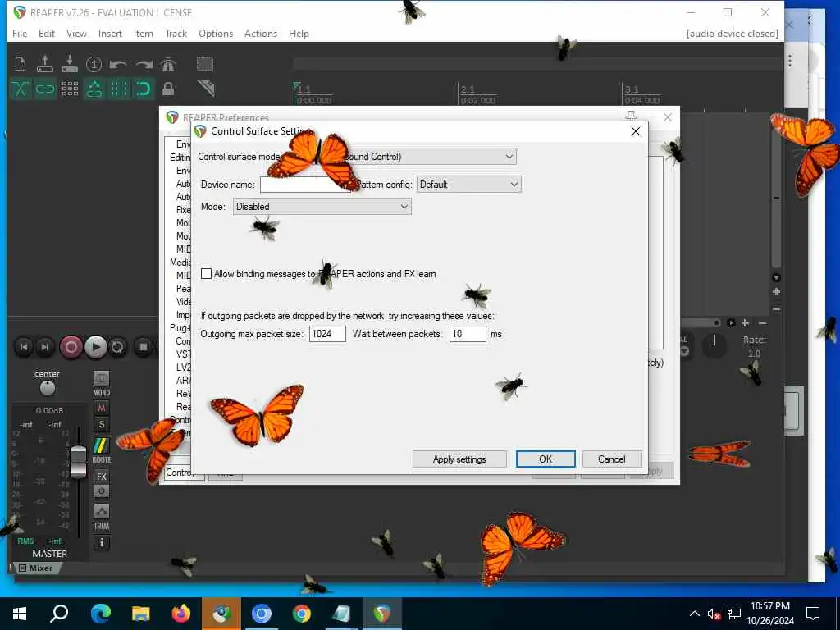Open the Mode Disabled dropdown
The width and height of the screenshot is (840, 630).
tap(322, 206)
